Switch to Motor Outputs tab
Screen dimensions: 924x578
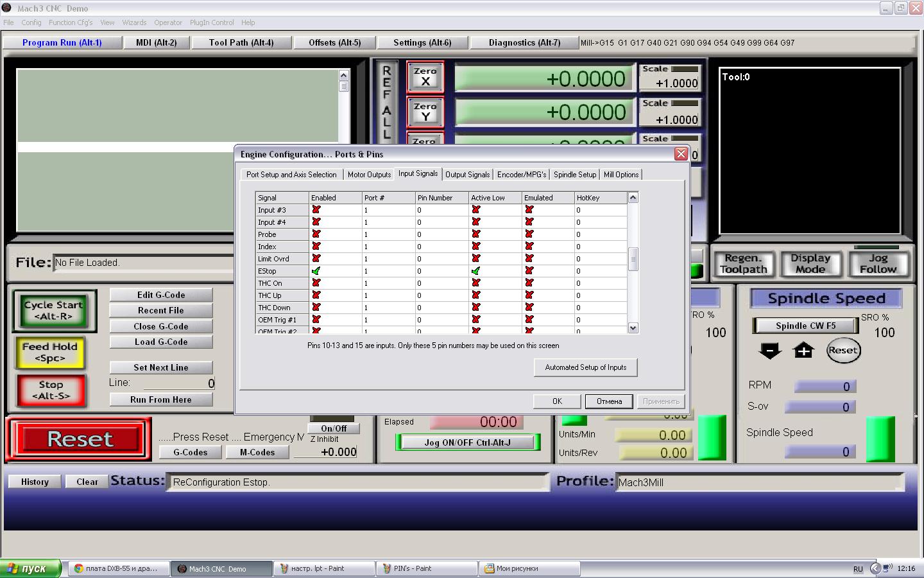tap(369, 175)
